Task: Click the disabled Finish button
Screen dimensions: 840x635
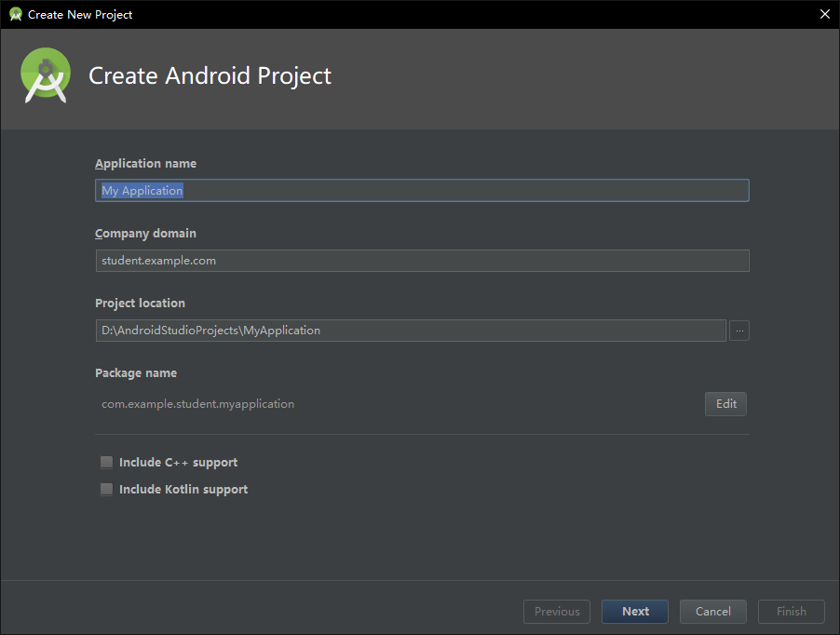Action: point(792,612)
